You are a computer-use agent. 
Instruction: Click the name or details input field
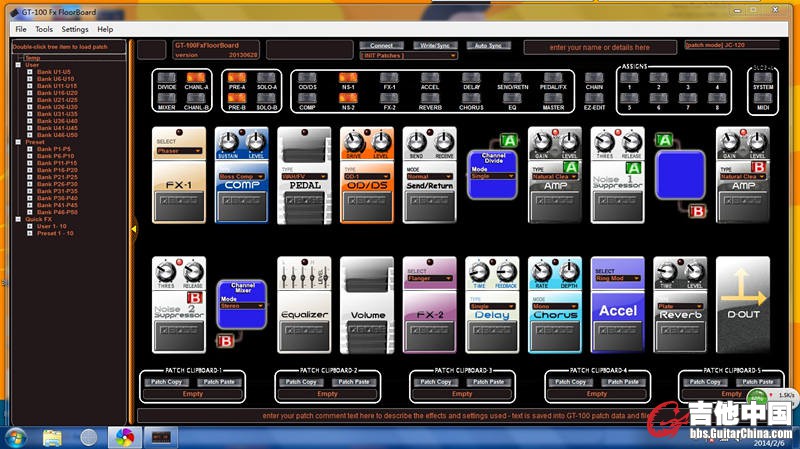coord(600,47)
